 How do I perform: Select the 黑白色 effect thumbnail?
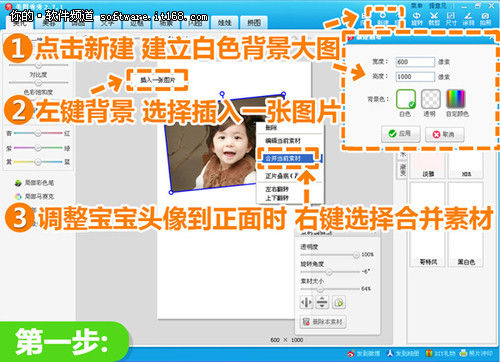[466, 249]
